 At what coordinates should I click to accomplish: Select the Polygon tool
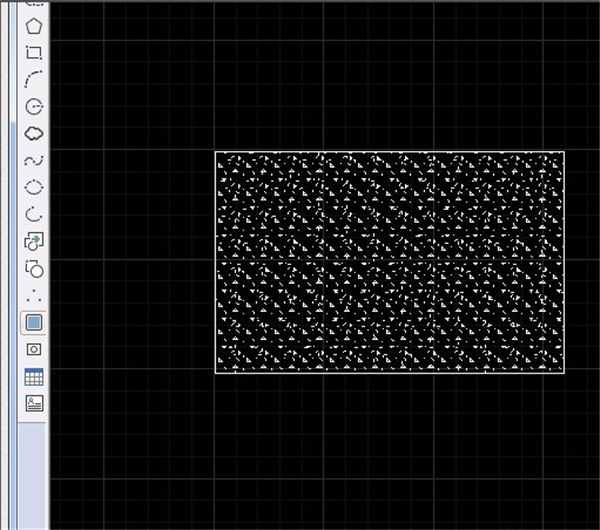(x=34, y=26)
